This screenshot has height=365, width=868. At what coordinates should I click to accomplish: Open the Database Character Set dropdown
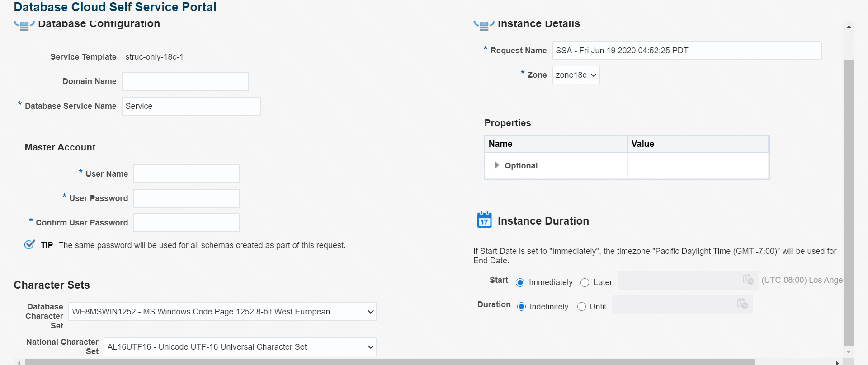(222, 312)
